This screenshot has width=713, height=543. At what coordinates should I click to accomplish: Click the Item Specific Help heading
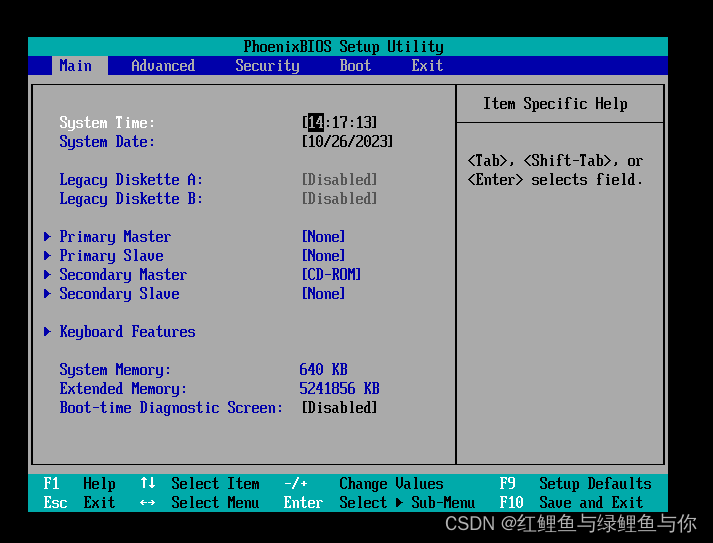tap(555, 104)
